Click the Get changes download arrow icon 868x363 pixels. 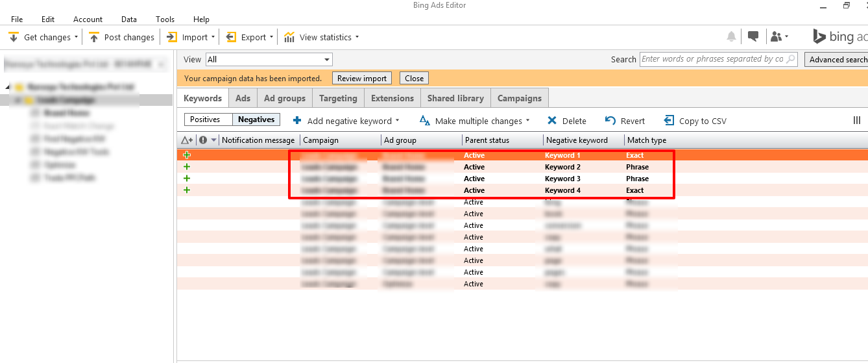point(13,37)
